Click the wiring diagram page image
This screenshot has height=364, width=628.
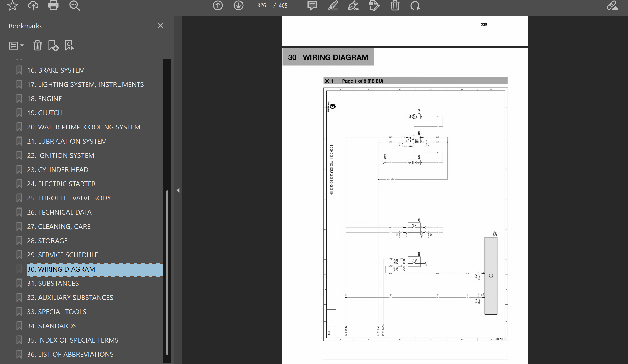pos(415,214)
